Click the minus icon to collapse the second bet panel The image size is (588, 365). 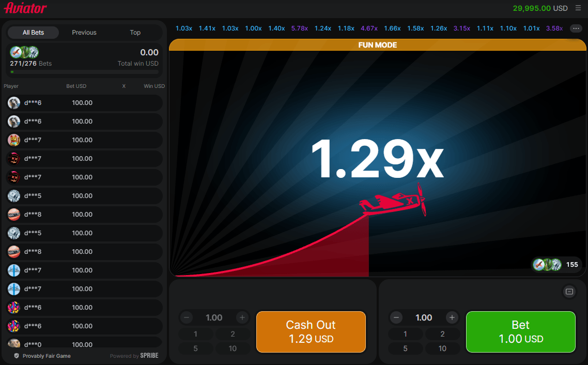[569, 292]
